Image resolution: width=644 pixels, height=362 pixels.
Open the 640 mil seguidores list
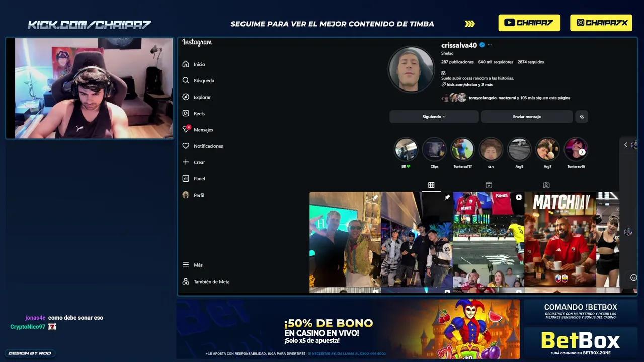click(496, 62)
